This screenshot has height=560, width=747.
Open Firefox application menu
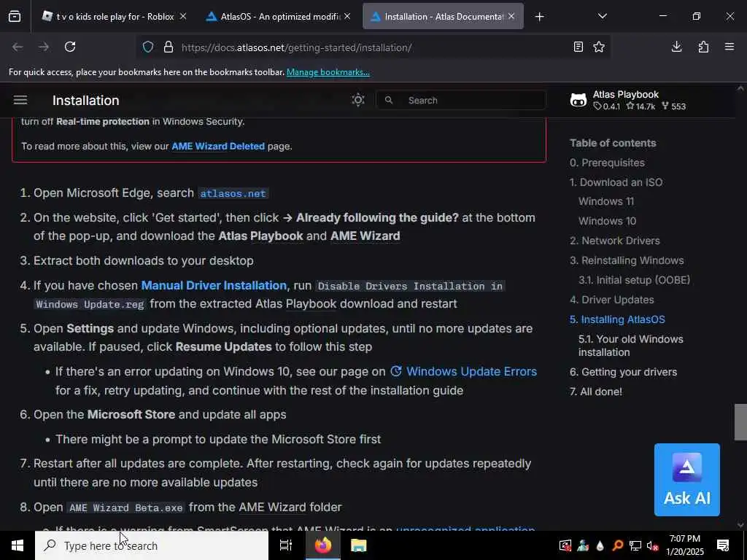coord(729,47)
